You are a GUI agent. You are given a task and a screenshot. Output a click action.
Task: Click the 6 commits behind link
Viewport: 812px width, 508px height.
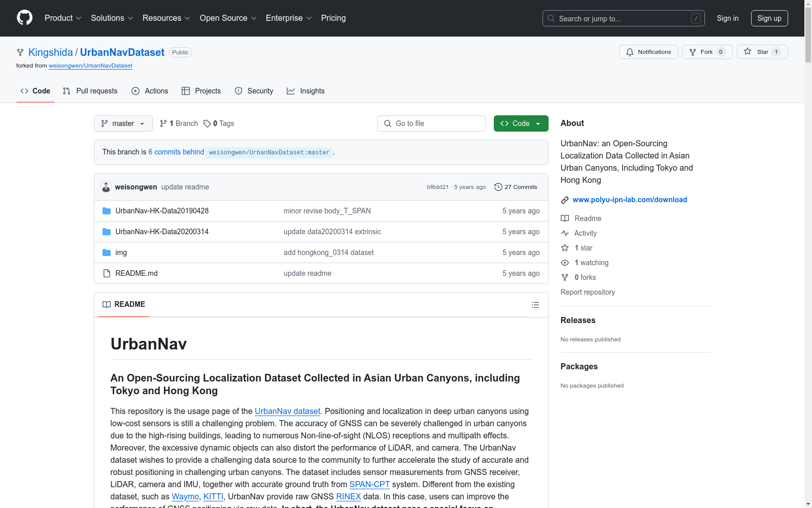176,152
